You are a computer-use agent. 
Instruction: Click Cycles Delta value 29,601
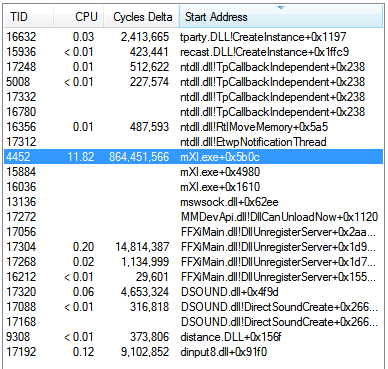(152, 277)
